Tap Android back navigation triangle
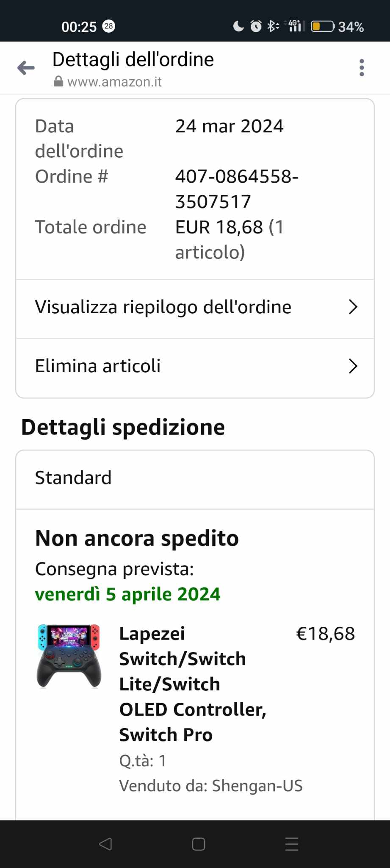 [105, 844]
